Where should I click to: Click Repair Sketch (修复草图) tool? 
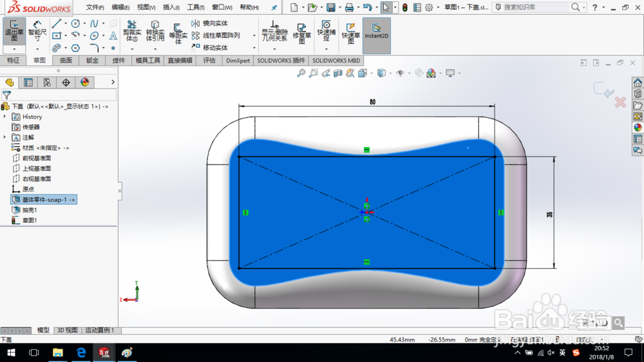tap(301, 33)
